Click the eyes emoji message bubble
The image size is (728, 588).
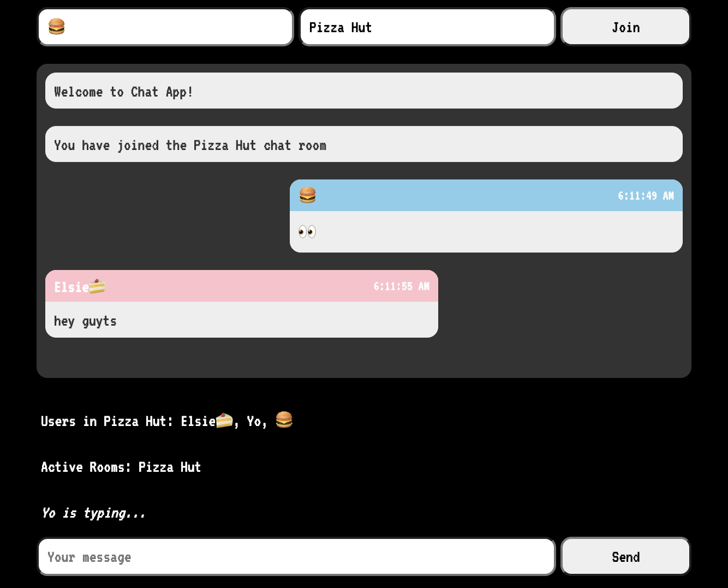click(308, 231)
